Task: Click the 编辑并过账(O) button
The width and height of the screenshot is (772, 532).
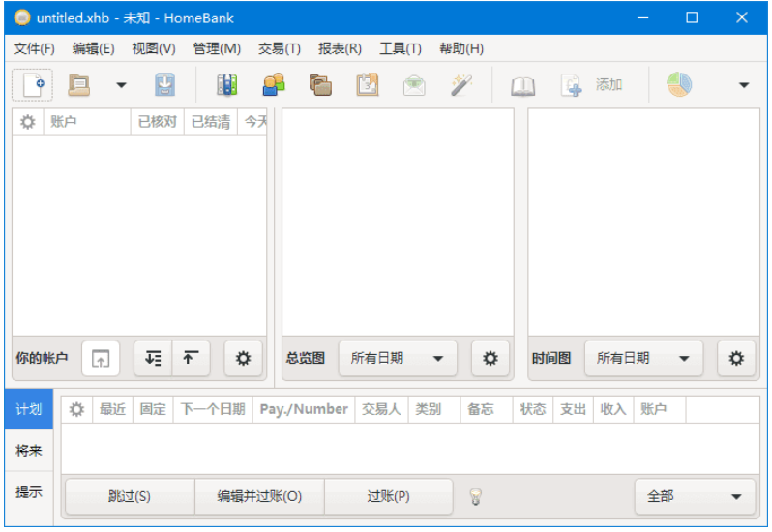Action: tap(259, 496)
